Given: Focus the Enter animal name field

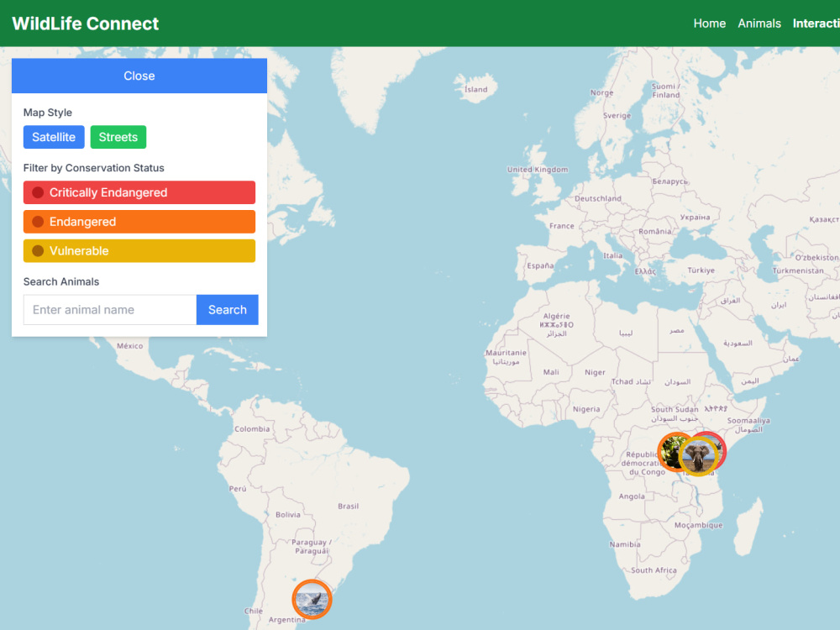Looking at the screenshot, I should coord(110,310).
